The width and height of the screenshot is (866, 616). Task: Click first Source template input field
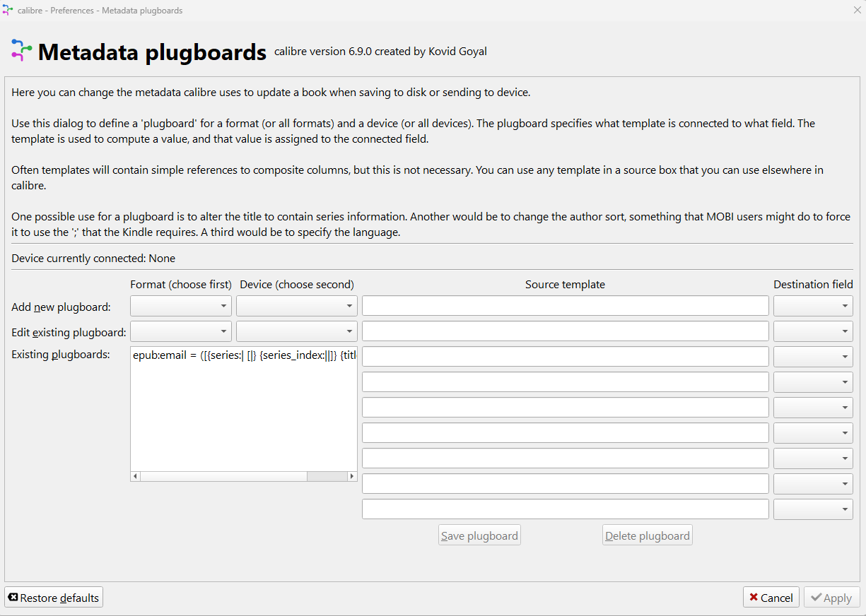[566, 306]
